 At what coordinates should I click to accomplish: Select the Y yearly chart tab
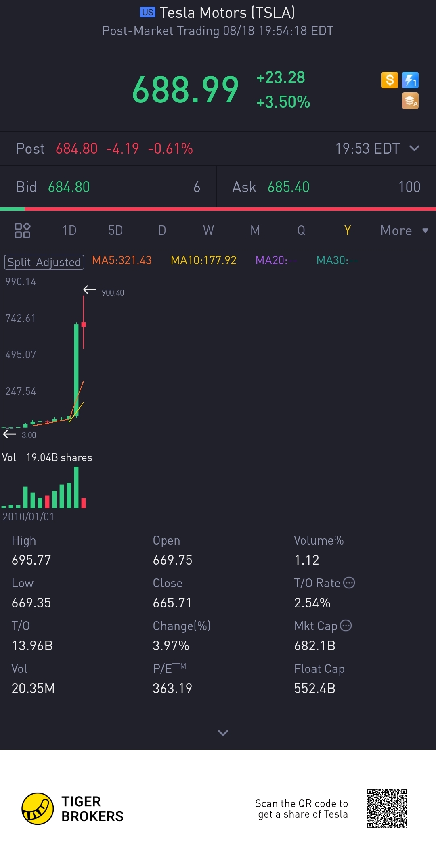click(348, 230)
